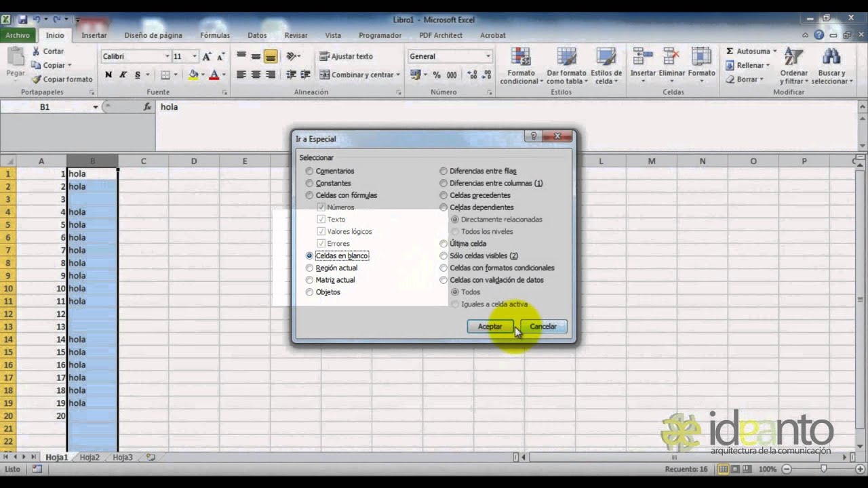Adjust the zoom slider handle
The image size is (868, 488).
pos(823,469)
